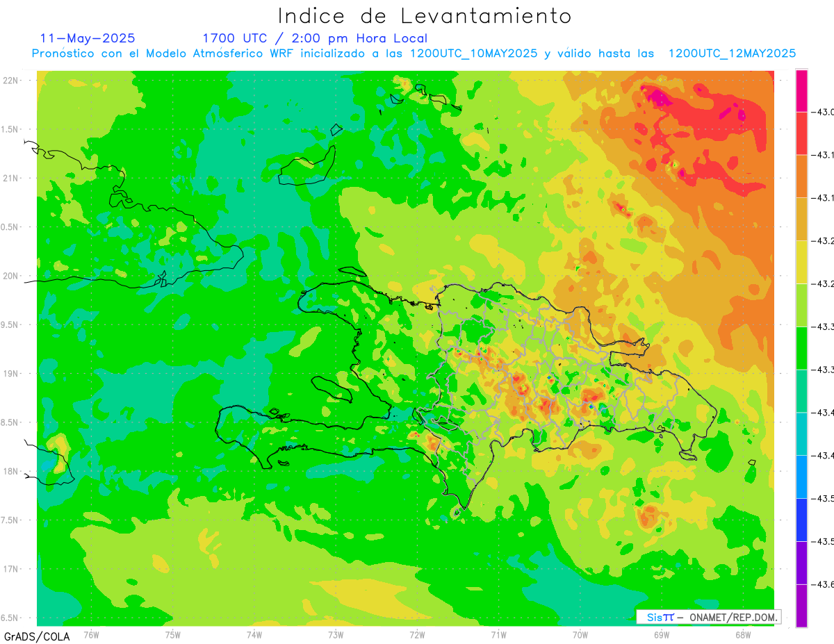Click the '22N' latitude label
The width and height of the screenshot is (834, 644).
coord(10,81)
